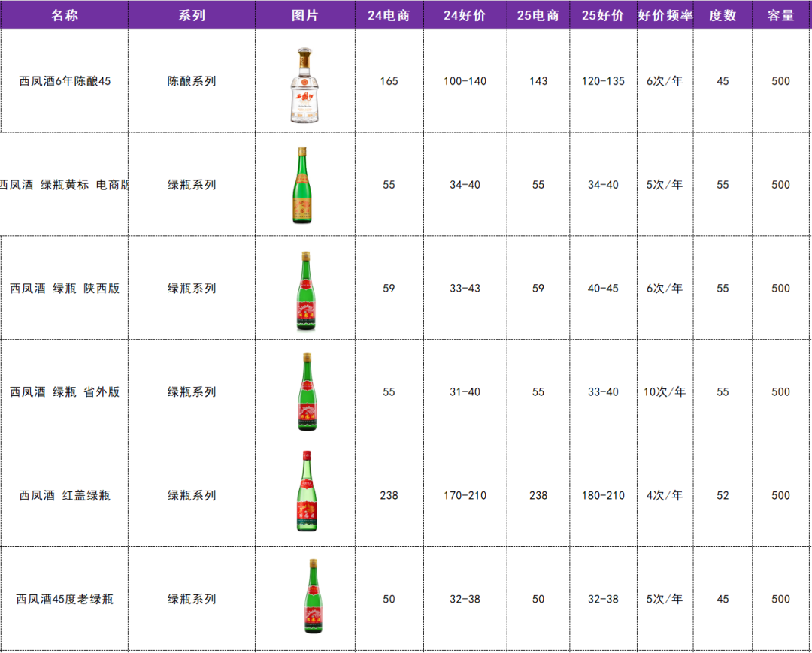Click 24电商 238 in 红盖绿瓶 row
Screen dimensions: 812x653
point(389,495)
